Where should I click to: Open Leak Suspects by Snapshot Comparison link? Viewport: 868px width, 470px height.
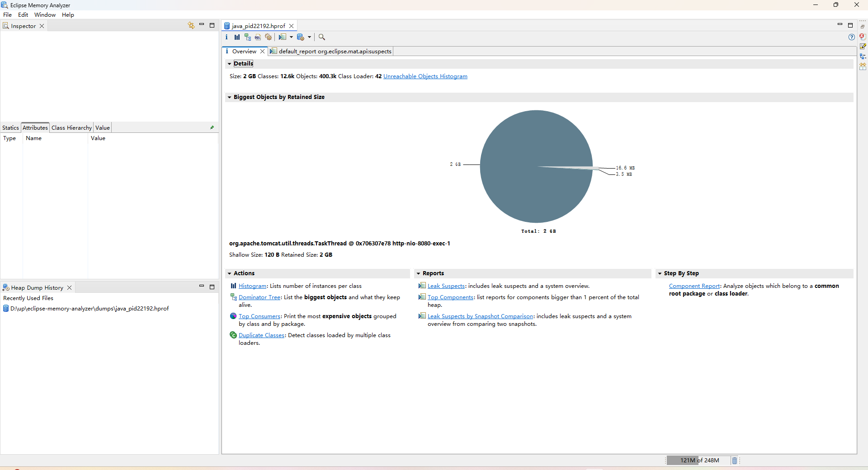tap(481, 316)
